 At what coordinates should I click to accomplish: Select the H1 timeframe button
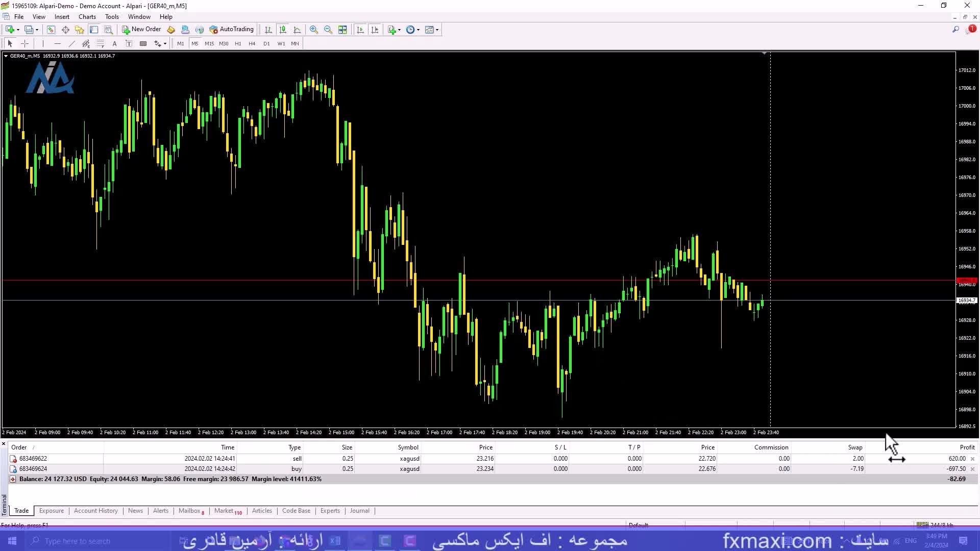click(238, 44)
